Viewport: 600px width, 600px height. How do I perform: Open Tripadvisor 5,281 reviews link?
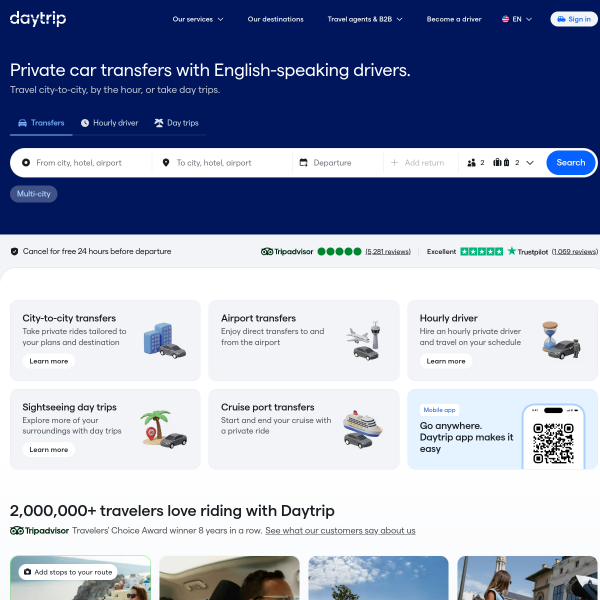pos(388,251)
